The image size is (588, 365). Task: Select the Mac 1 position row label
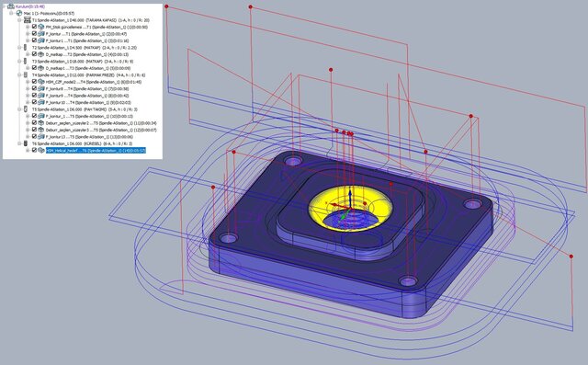(49, 14)
